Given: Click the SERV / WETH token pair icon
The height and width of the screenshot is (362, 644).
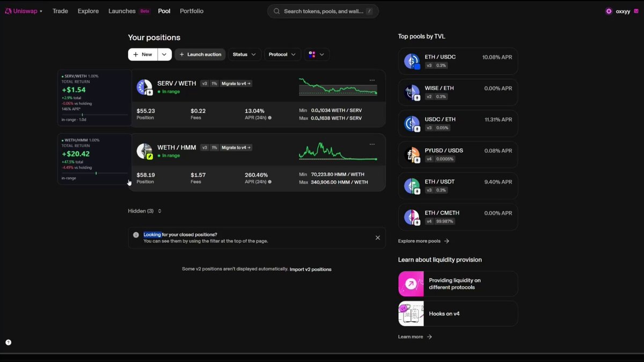Looking at the screenshot, I should click(144, 87).
